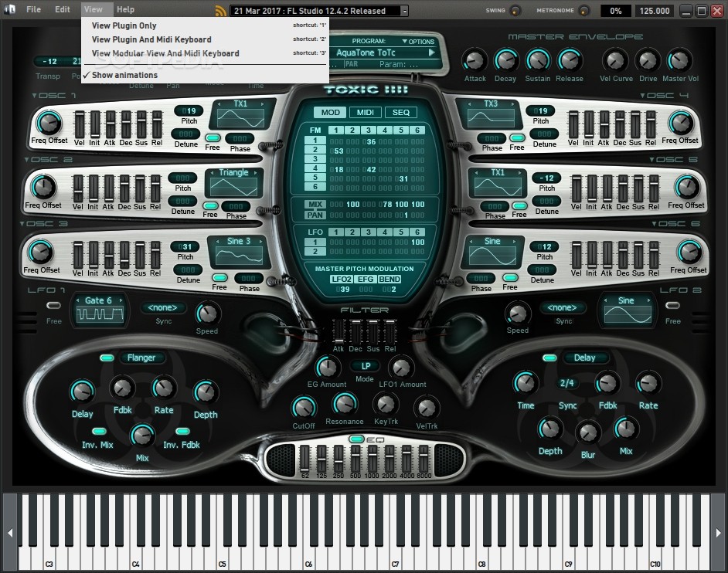Open LFO 1 Sync <none> selector

click(x=162, y=307)
